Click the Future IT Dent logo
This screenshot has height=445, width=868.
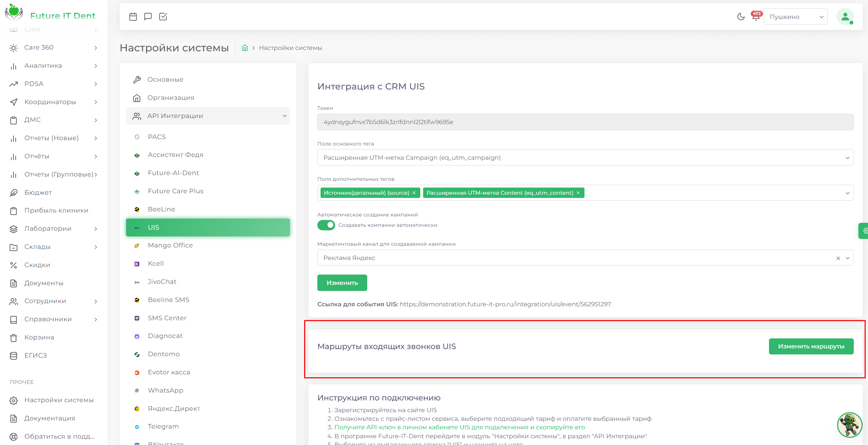click(50, 14)
